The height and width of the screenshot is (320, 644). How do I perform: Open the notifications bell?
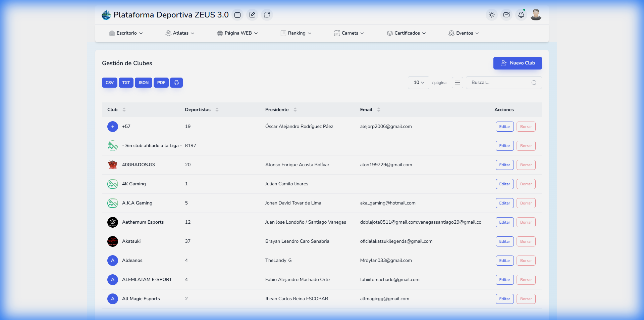tap(521, 15)
